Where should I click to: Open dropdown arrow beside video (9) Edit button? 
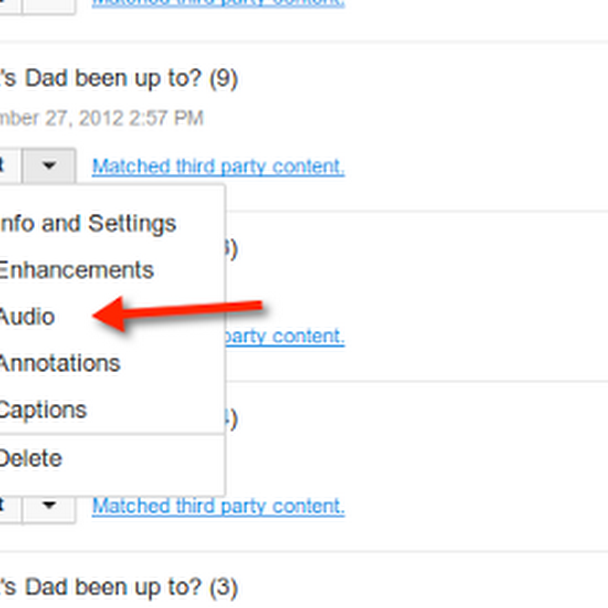point(49,166)
